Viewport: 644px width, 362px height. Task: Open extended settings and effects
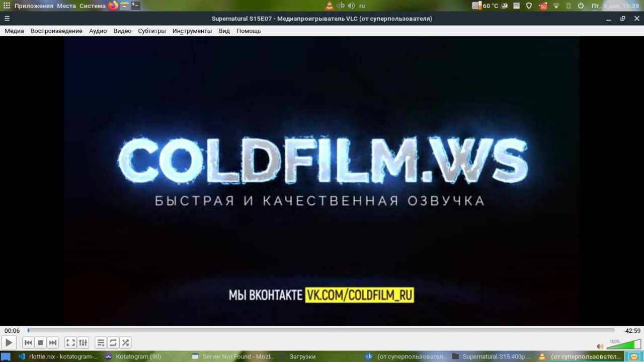pyautogui.click(x=83, y=343)
